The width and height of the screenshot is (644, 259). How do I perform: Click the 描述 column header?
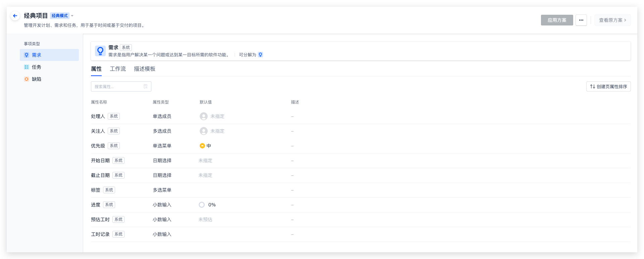coord(295,102)
